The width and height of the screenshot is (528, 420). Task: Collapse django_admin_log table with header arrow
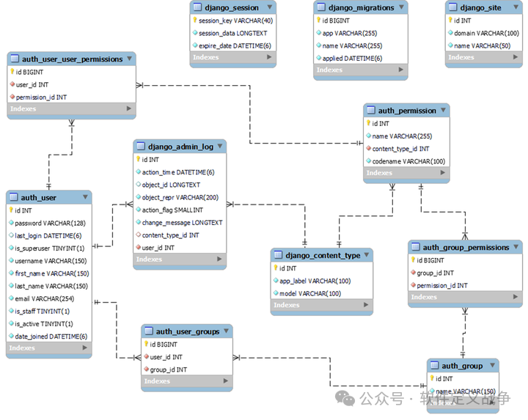pyautogui.click(x=220, y=146)
